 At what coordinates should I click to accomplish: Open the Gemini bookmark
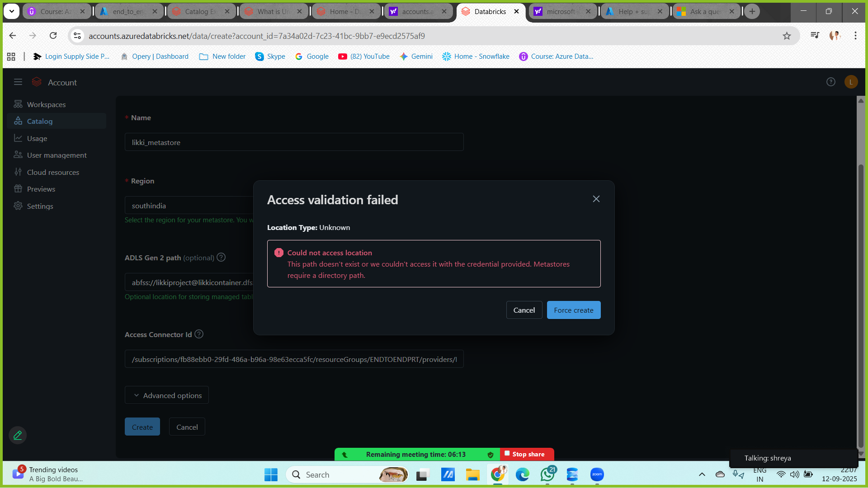point(416,56)
